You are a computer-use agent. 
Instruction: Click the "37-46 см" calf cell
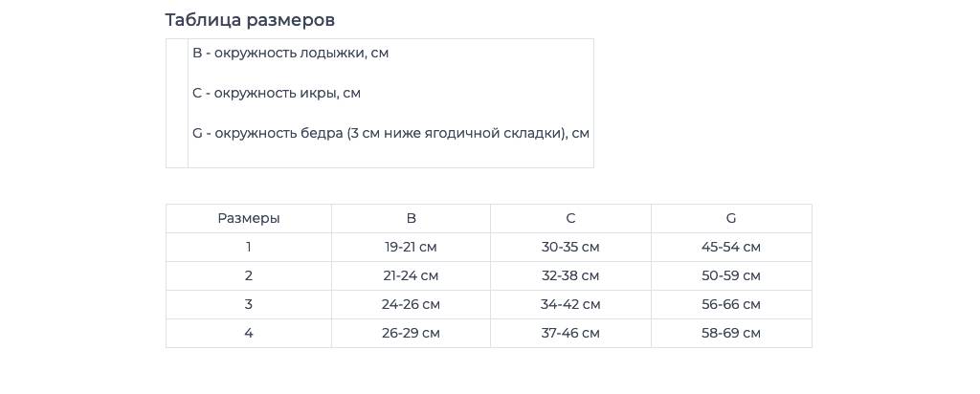click(570, 334)
